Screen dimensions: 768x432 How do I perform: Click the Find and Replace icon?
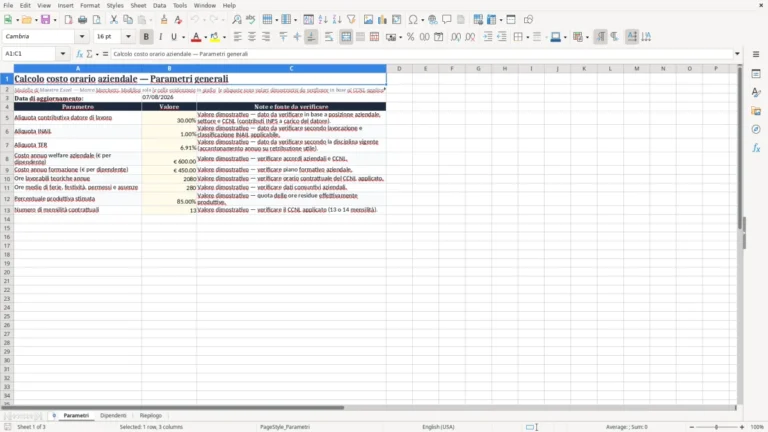237,20
